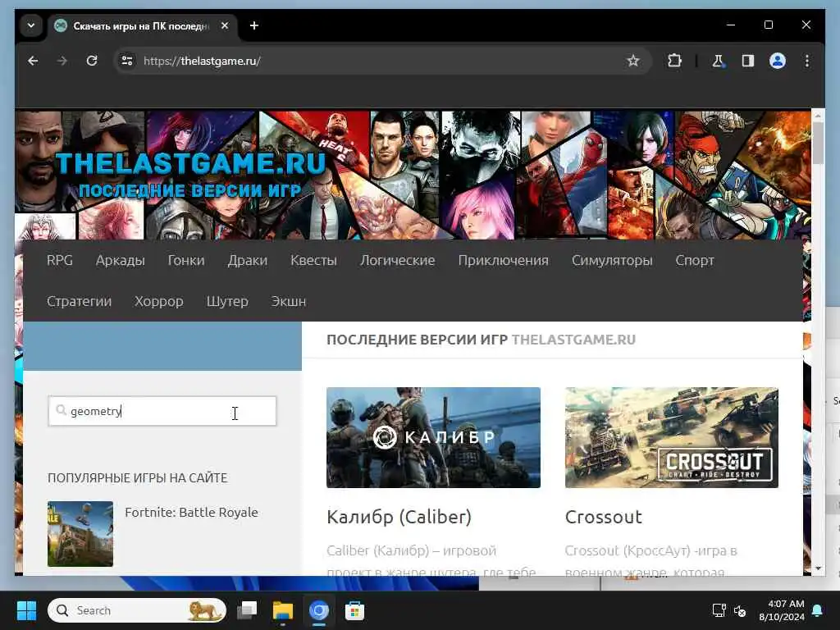Select the Экшн menu item
Image resolution: width=840 pixels, height=630 pixels.
click(288, 302)
